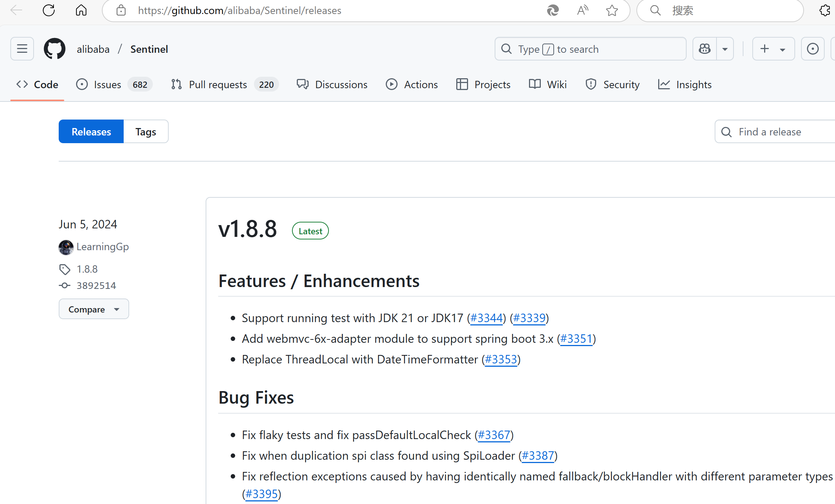The height and width of the screenshot is (504, 835).
Task: Go to browser home page icon
Action: point(81,10)
